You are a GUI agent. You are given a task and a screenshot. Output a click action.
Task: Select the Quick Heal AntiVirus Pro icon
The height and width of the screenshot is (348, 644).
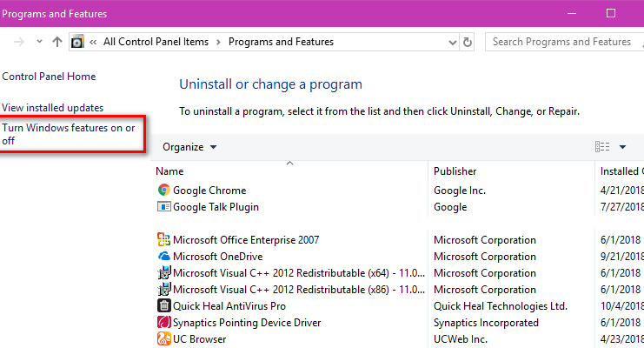click(164, 305)
